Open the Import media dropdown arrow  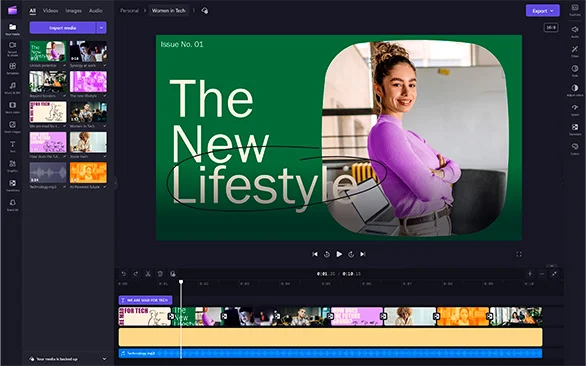(101, 28)
